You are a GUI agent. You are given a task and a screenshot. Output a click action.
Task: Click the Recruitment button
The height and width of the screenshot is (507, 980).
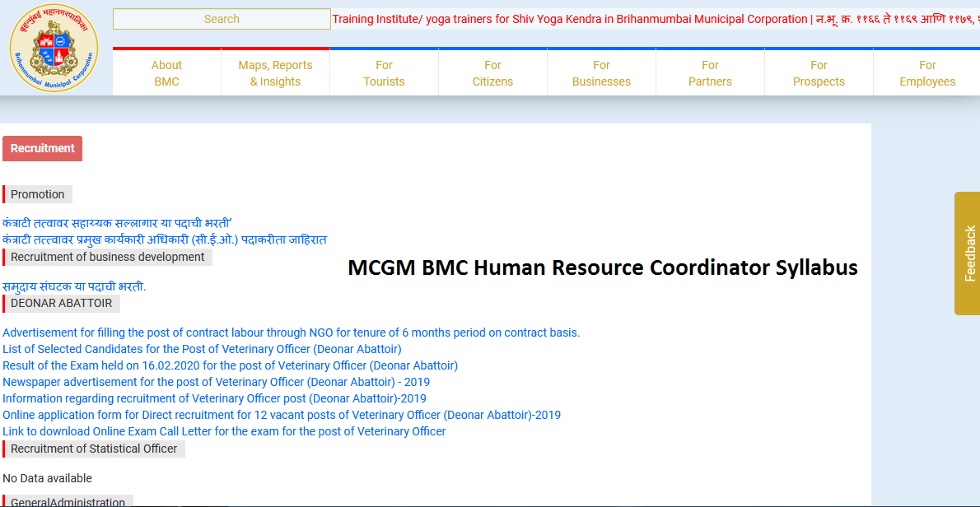click(42, 148)
